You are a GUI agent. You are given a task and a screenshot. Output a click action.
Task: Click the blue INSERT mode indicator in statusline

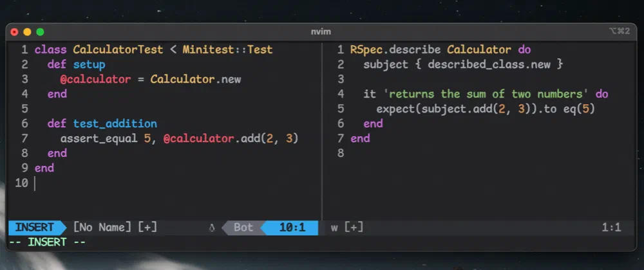pyautogui.click(x=35, y=228)
